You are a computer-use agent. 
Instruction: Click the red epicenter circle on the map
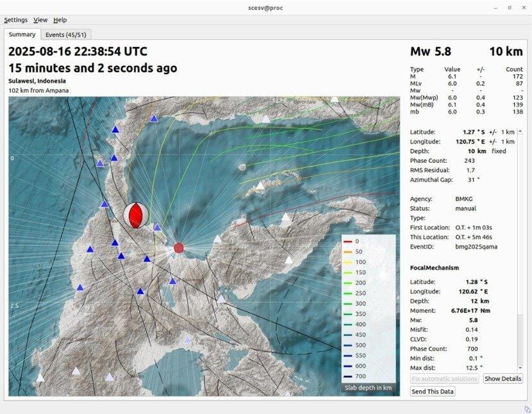click(179, 248)
